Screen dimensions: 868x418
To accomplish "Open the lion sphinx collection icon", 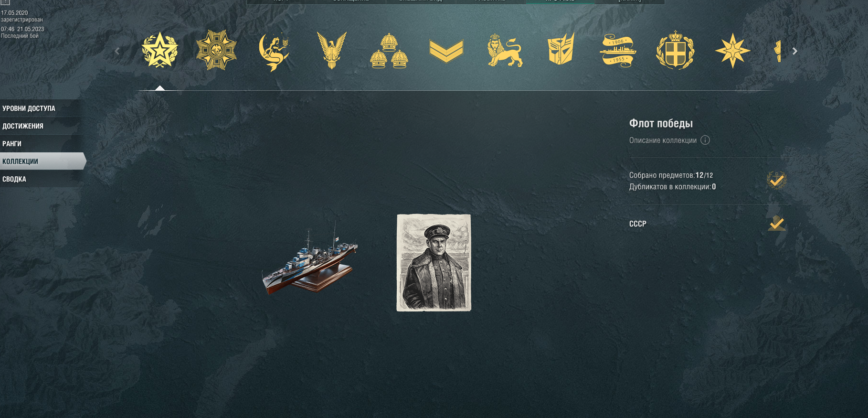I will 505,50.
